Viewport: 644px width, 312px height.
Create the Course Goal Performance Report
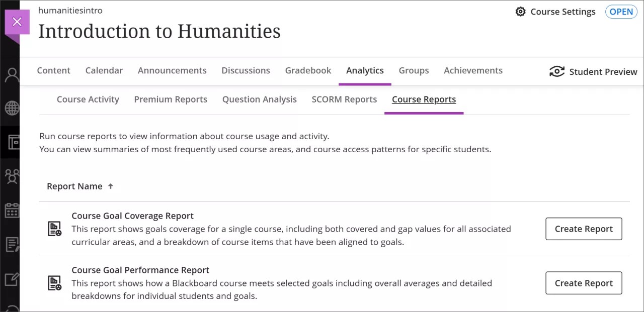[584, 283]
